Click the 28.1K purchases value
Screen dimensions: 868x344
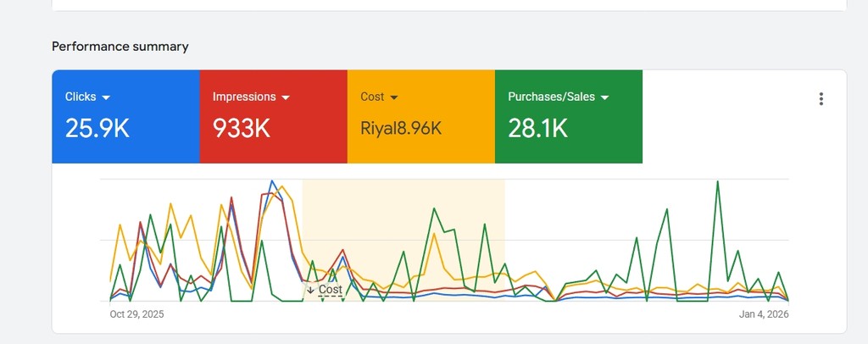(x=537, y=129)
